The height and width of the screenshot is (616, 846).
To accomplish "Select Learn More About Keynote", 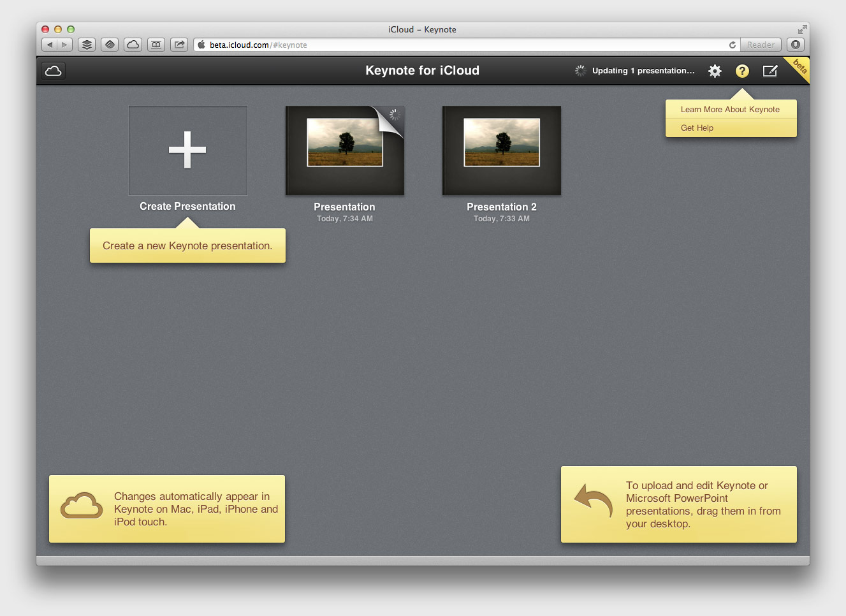I will pyautogui.click(x=731, y=109).
